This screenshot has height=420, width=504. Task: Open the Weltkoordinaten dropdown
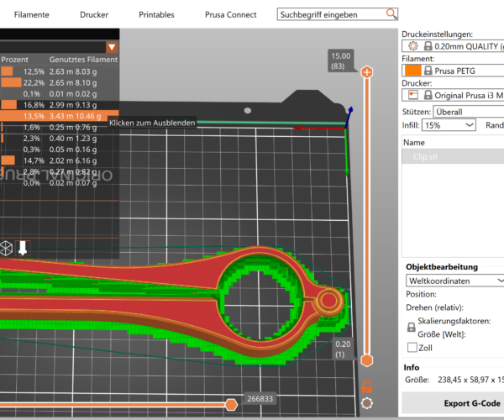pyautogui.click(x=454, y=281)
